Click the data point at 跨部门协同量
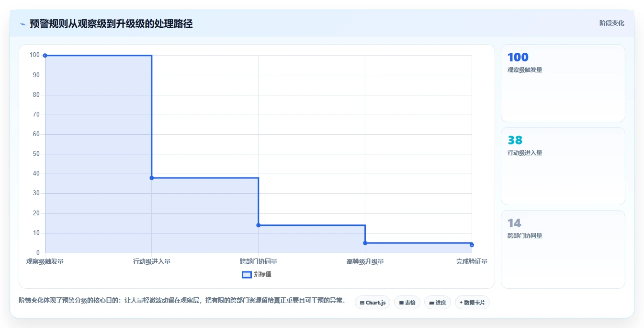The width and height of the screenshot is (644, 328). pos(259,225)
